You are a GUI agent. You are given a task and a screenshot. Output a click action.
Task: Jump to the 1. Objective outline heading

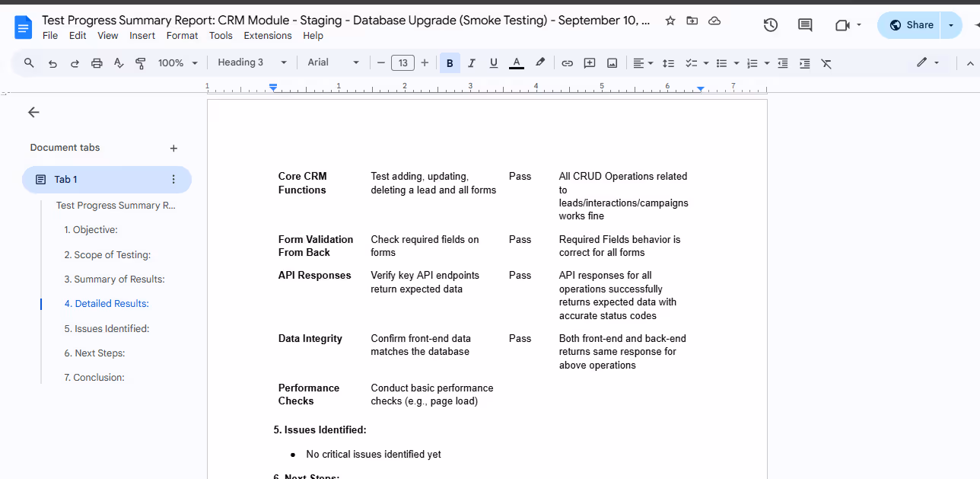pyautogui.click(x=91, y=230)
